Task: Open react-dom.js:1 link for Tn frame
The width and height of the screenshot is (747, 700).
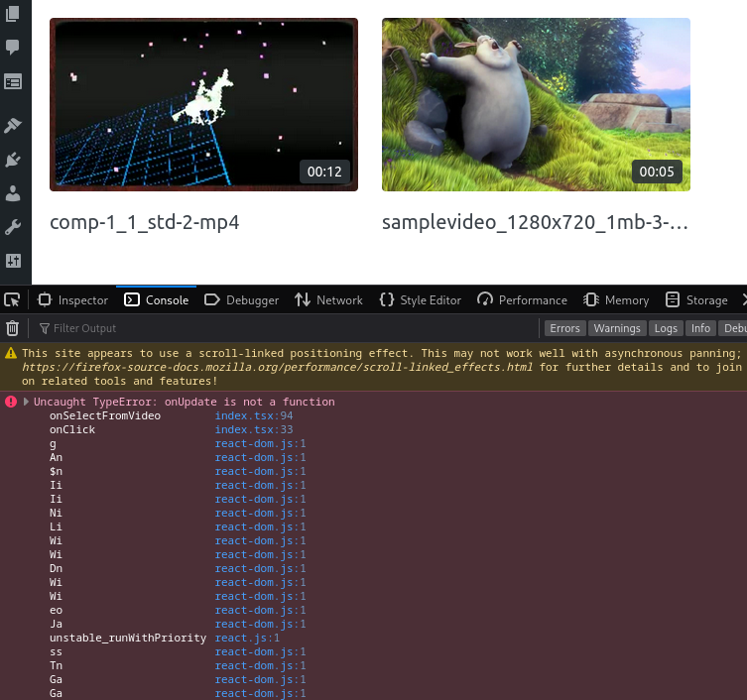Action: 260,665
